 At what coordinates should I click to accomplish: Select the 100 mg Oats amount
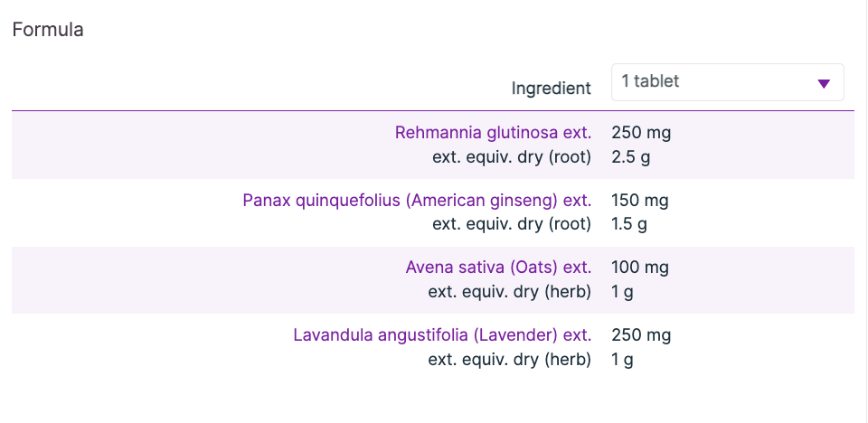[x=640, y=268]
